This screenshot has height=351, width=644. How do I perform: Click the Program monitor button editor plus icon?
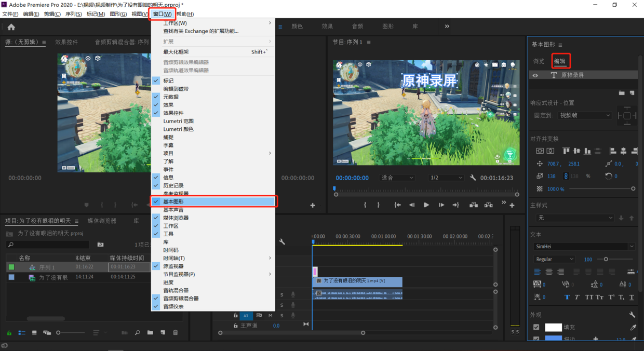[512, 206]
